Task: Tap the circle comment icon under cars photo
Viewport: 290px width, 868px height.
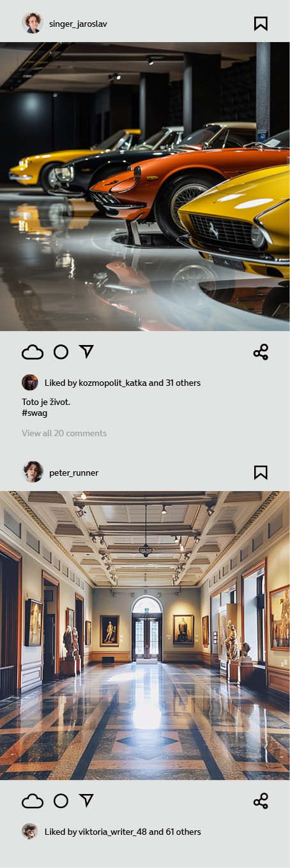Action: pos(61,352)
